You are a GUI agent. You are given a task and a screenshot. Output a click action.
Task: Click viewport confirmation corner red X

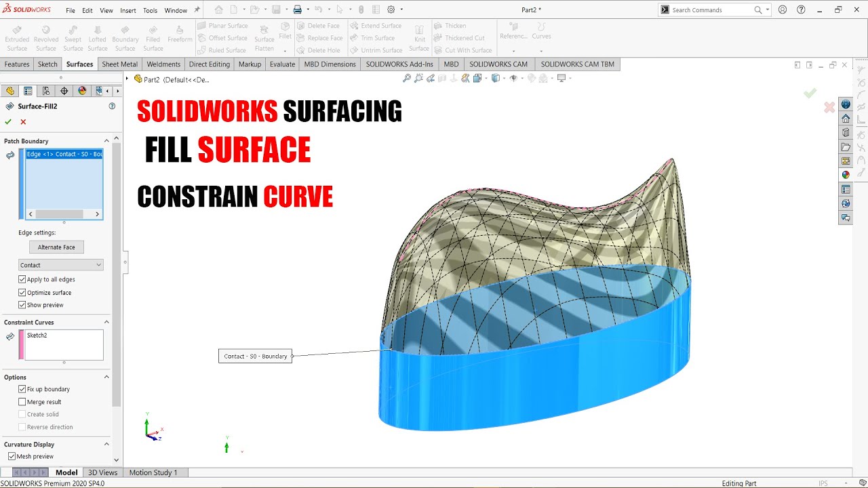(x=829, y=107)
